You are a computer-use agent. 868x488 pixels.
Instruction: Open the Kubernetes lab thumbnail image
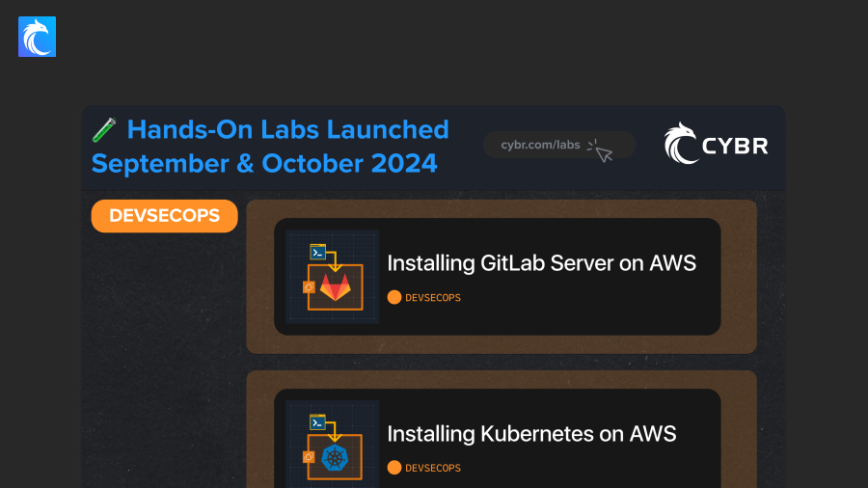click(x=332, y=445)
